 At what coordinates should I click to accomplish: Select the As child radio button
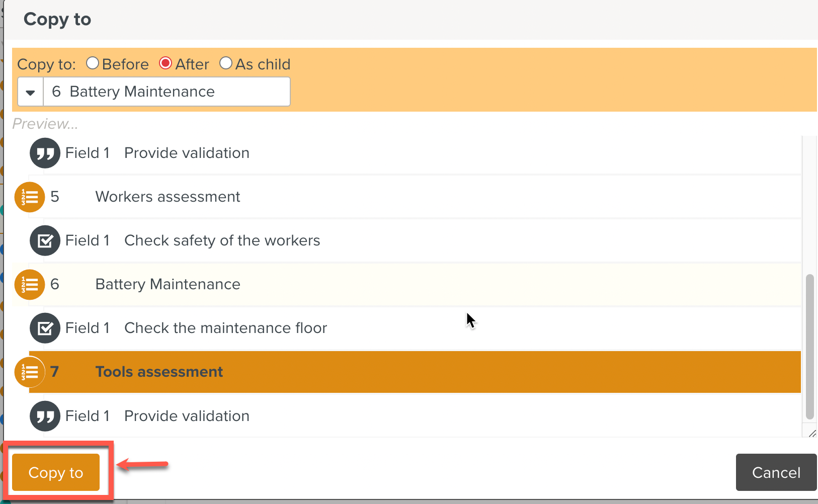pos(226,63)
